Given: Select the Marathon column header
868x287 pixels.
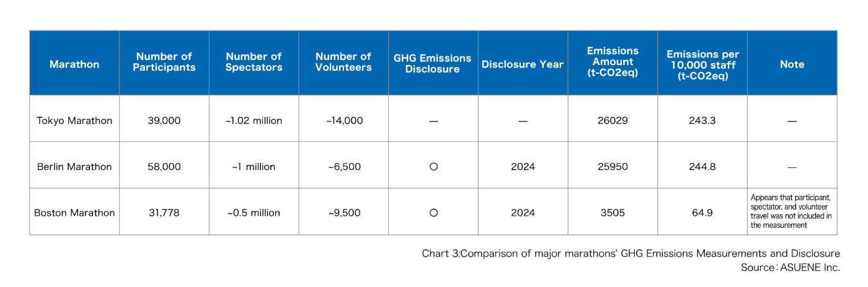Looking at the screenshot, I should [74, 64].
